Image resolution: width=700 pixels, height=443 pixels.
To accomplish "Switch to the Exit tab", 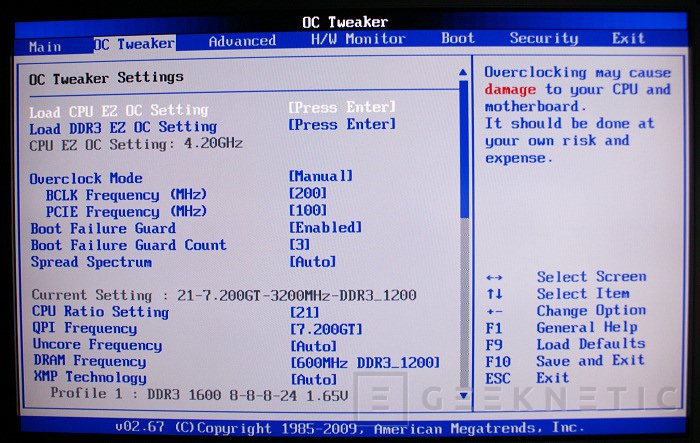I will 629,38.
